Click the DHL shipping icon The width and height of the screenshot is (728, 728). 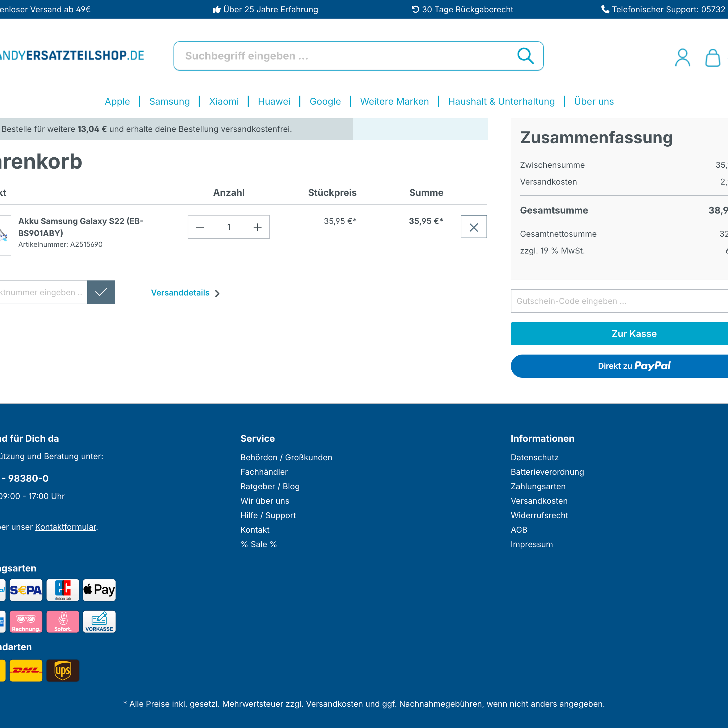(x=26, y=670)
